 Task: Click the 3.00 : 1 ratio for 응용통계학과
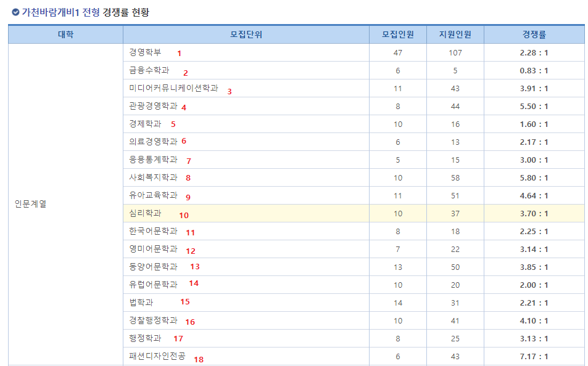[x=534, y=160]
